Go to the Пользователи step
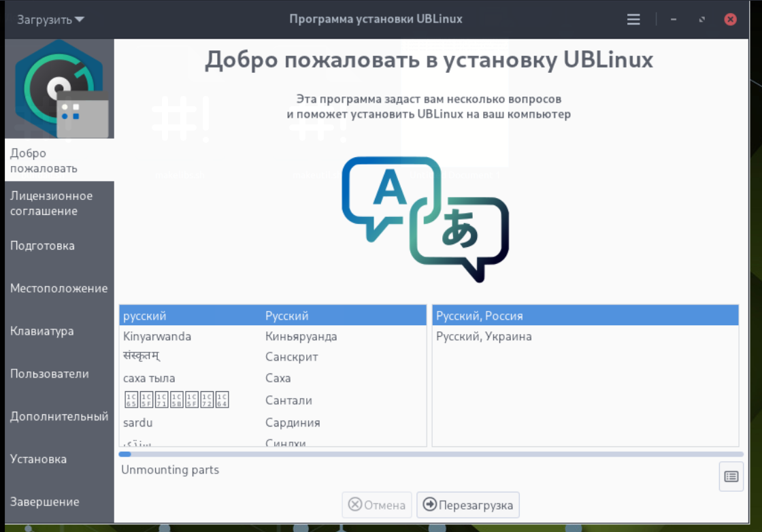762x532 pixels. (x=59, y=374)
